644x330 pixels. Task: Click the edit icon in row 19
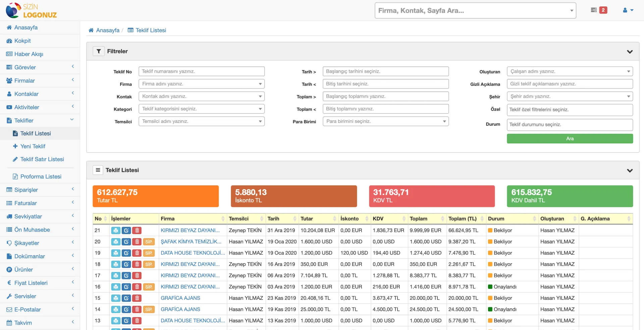[x=126, y=253]
